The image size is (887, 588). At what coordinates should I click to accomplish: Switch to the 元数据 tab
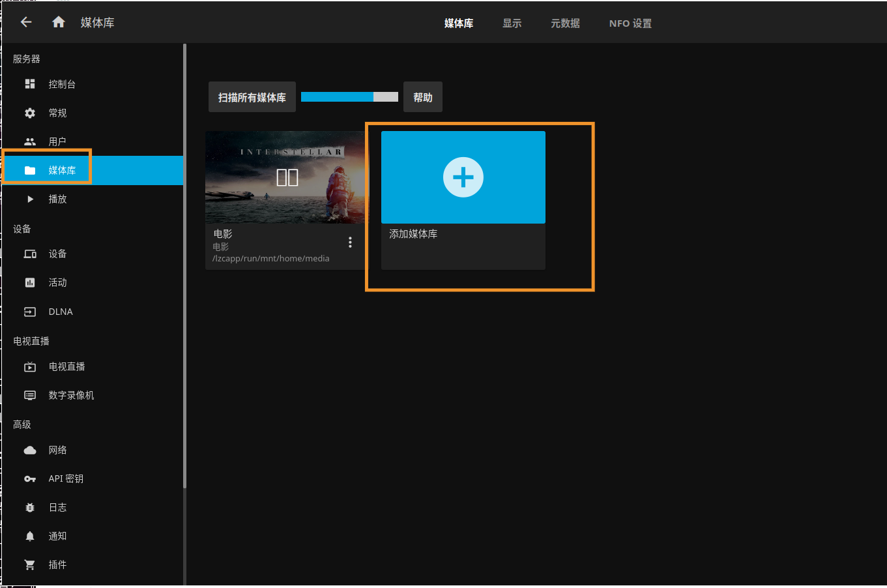click(x=565, y=23)
